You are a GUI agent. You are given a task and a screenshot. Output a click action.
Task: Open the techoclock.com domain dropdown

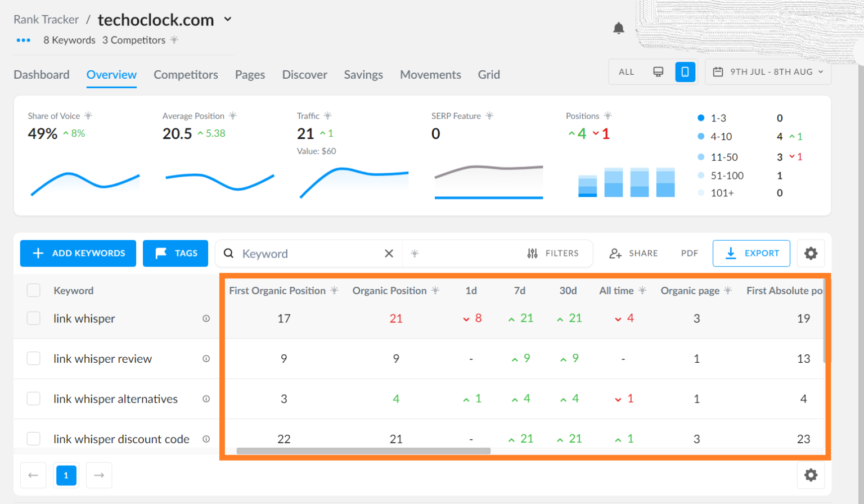228,19
